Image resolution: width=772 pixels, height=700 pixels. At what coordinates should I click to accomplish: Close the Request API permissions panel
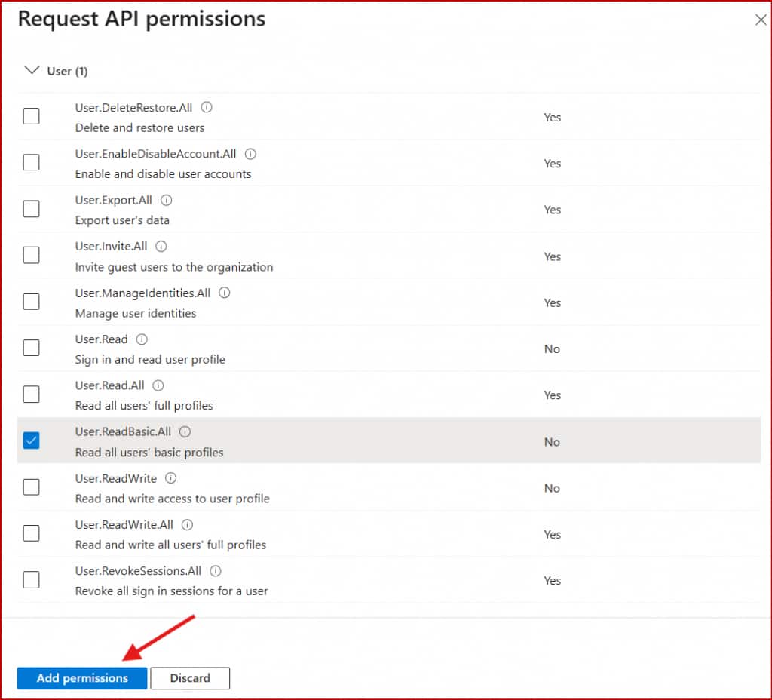tap(761, 20)
